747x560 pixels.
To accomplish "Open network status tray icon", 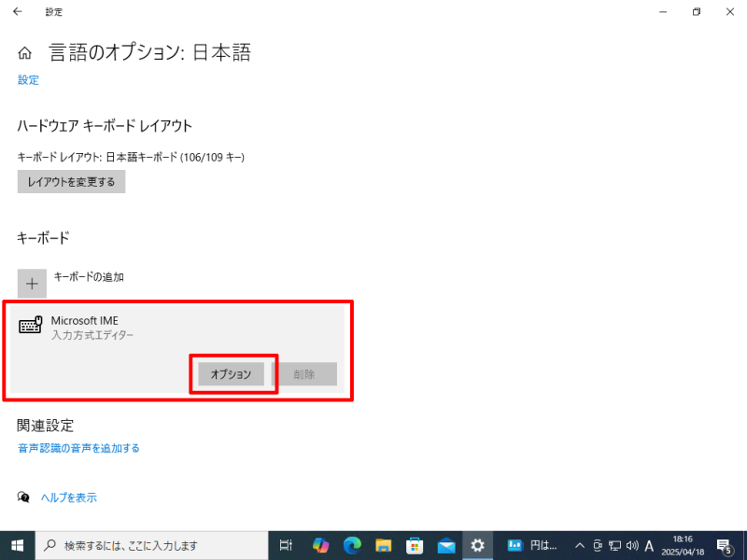I will [615, 546].
